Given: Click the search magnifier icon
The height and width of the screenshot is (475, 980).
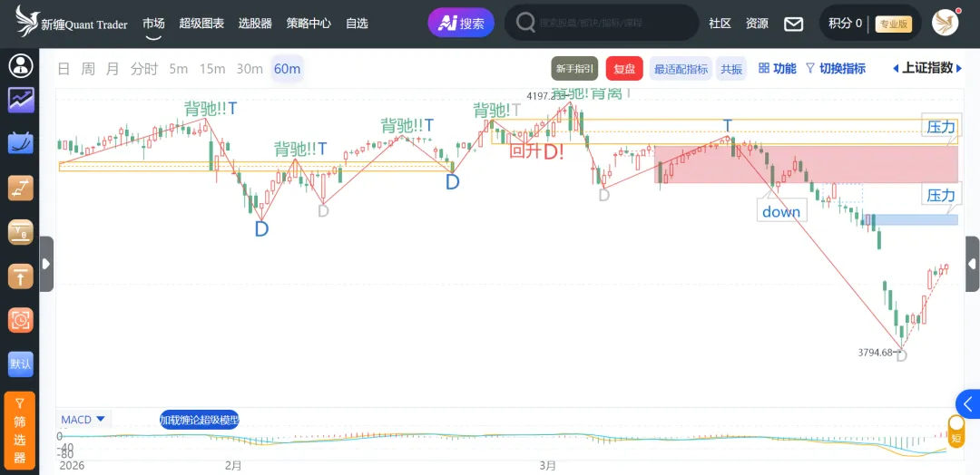Looking at the screenshot, I should 525,23.
